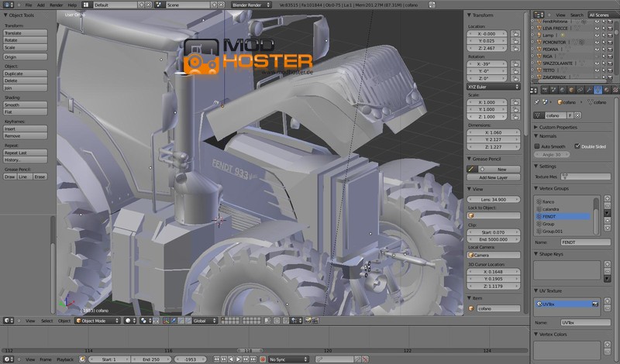
Task: Click the OpenGL render animation icon
Action: point(315,321)
